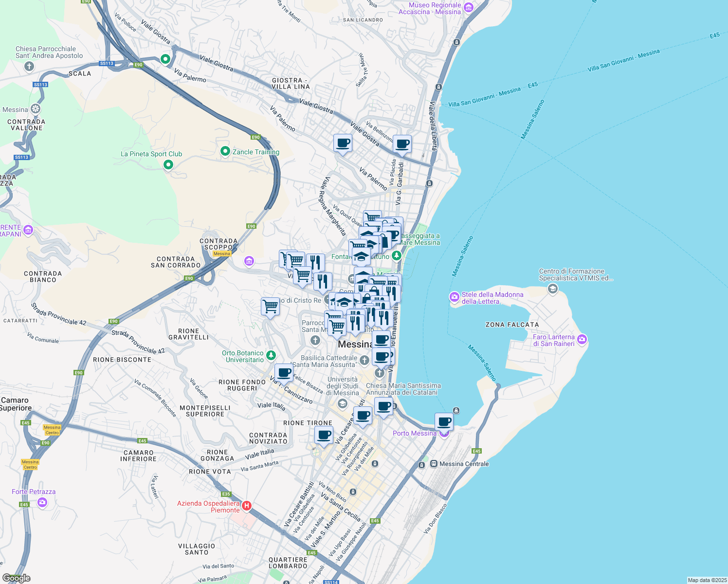The width and height of the screenshot is (728, 584).
Task: Click the coffee marker beside Viale Giostra
Action: [x=343, y=144]
